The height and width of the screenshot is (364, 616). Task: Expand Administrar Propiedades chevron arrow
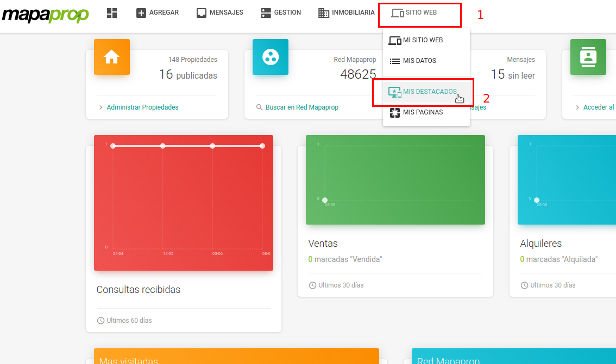101,107
